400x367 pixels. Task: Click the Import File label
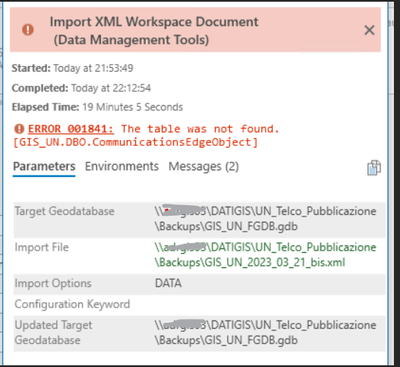pyautogui.click(x=42, y=247)
